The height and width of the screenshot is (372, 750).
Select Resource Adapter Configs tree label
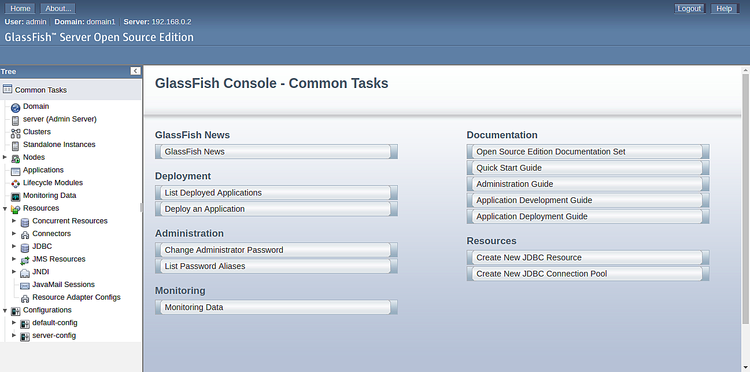pyautogui.click(x=77, y=297)
